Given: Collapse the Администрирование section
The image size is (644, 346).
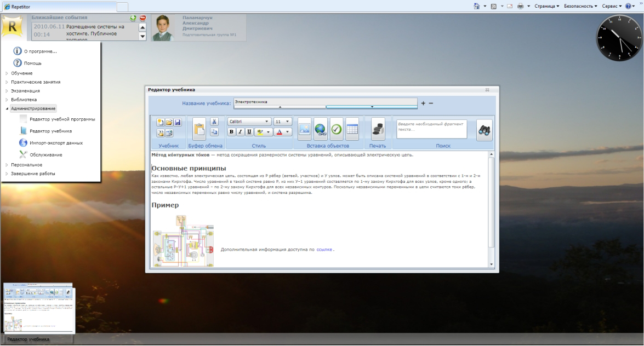Looking at the screenshot, I should click(7, 109).
